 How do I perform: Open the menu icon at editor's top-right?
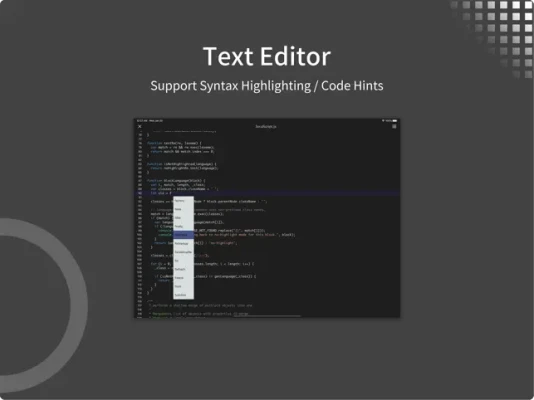[394, 127]
